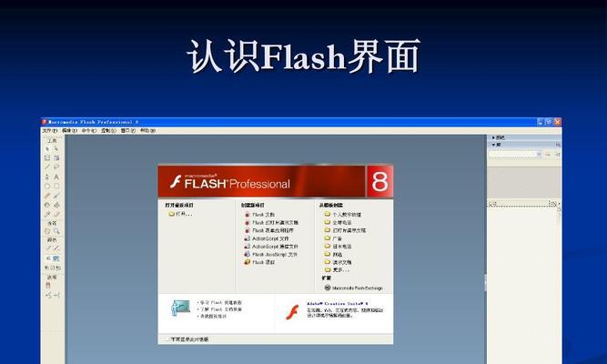
Task: Open the 全球电话 template folder
Action: pos(338,222)
